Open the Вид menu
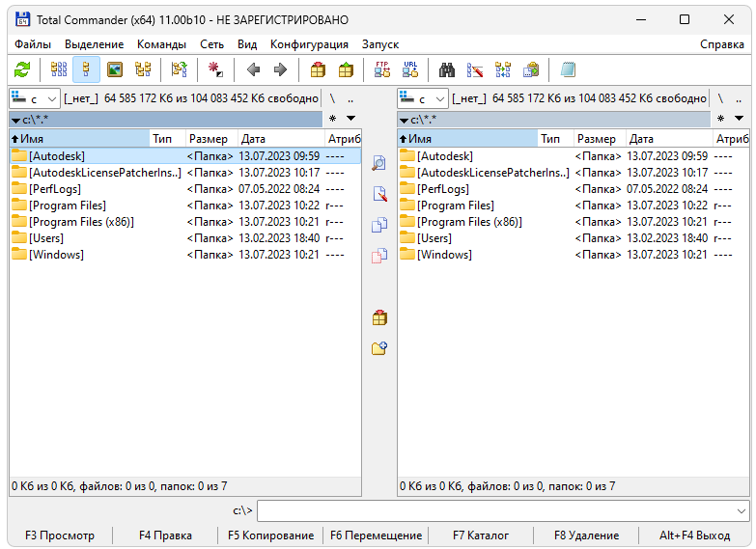756x549 pixels. pyautogui.click(x=247, y=44)
